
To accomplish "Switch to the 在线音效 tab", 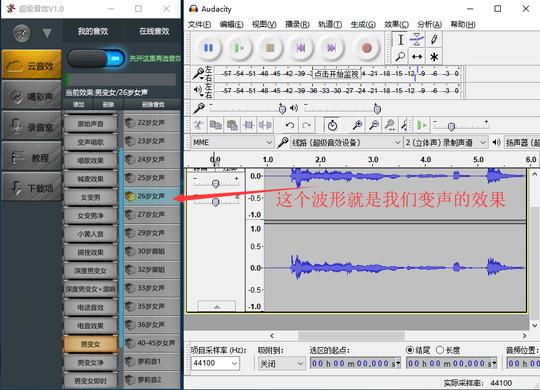I will point(154,31).
